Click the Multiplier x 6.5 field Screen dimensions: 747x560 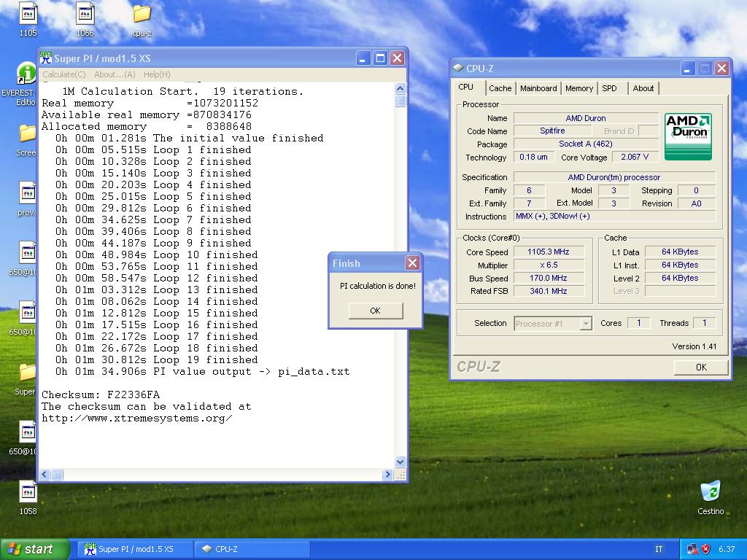549,265
